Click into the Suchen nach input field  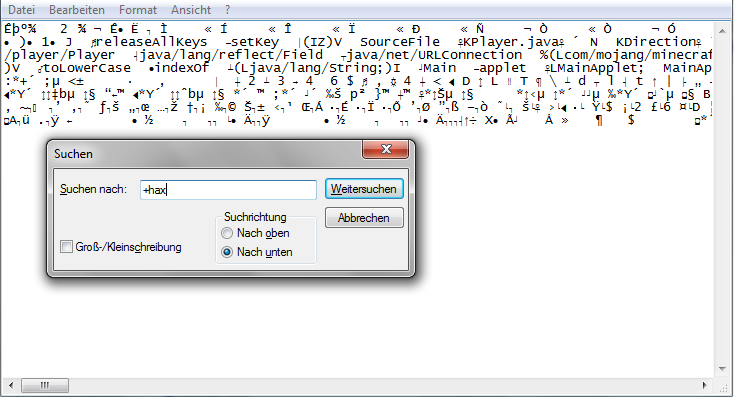[228, 190]
